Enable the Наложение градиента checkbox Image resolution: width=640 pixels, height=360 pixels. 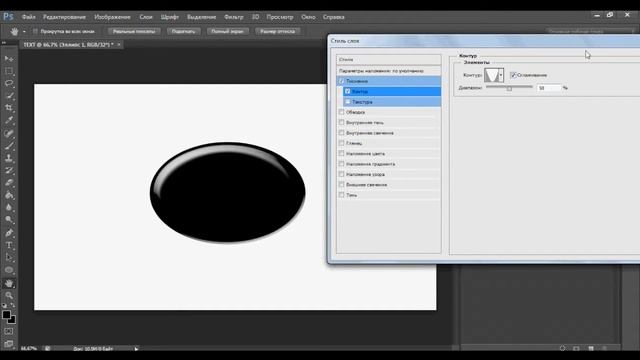pos(342,164)
